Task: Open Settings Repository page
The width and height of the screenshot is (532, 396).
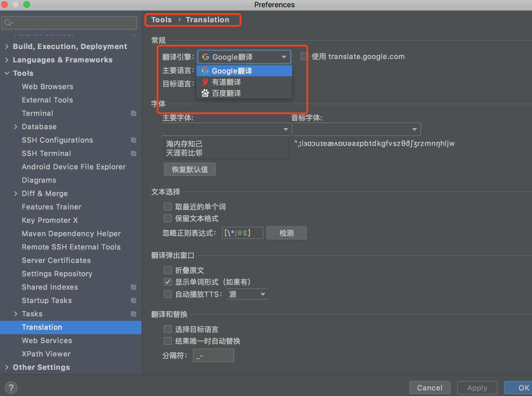Action: tap(57, 274)
